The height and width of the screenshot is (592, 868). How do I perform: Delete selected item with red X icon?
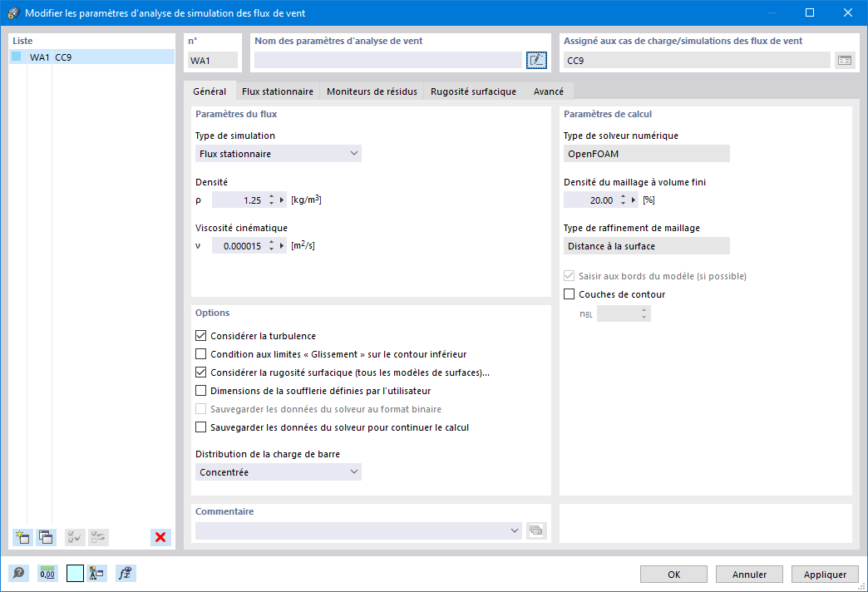click(160, 537)
